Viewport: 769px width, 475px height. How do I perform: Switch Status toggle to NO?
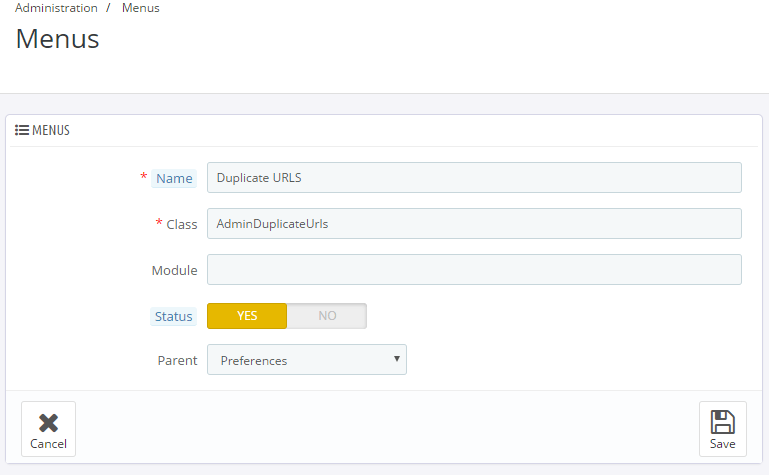point(327,316)
